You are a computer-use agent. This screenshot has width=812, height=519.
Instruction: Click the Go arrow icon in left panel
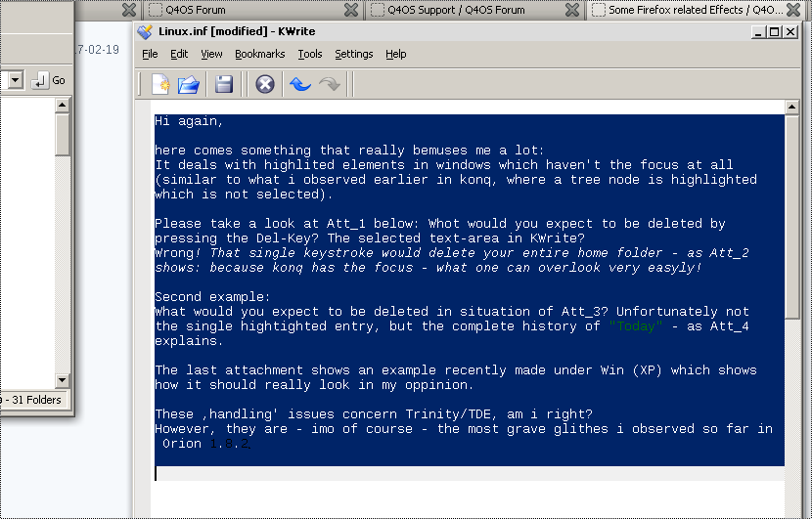40,80
